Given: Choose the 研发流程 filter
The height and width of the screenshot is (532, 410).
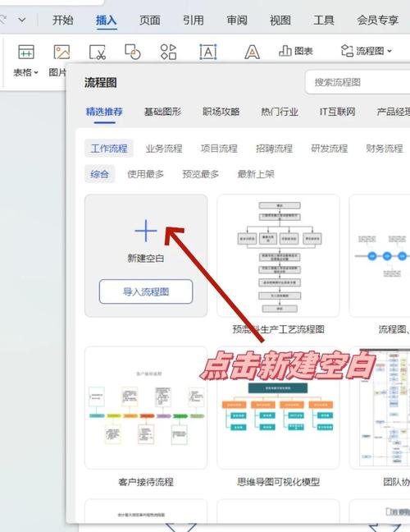Looking at the screenshot, I should tap(330, 149).
